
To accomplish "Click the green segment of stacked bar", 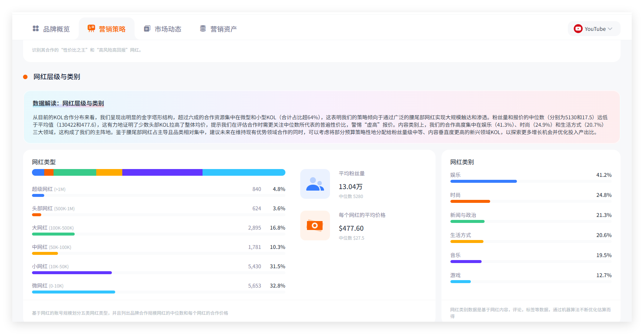I will (x=75, y=172).
